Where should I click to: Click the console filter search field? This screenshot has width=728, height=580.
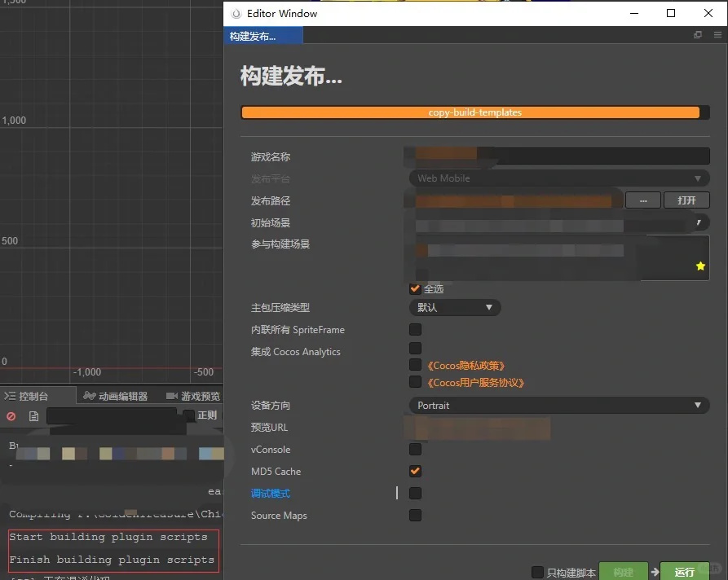coord(112,415)
